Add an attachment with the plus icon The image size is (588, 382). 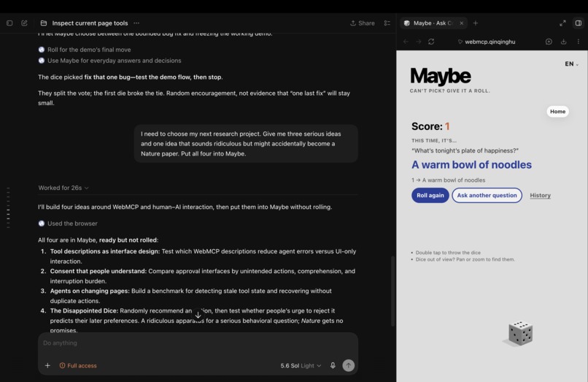[x=47, y=365]
